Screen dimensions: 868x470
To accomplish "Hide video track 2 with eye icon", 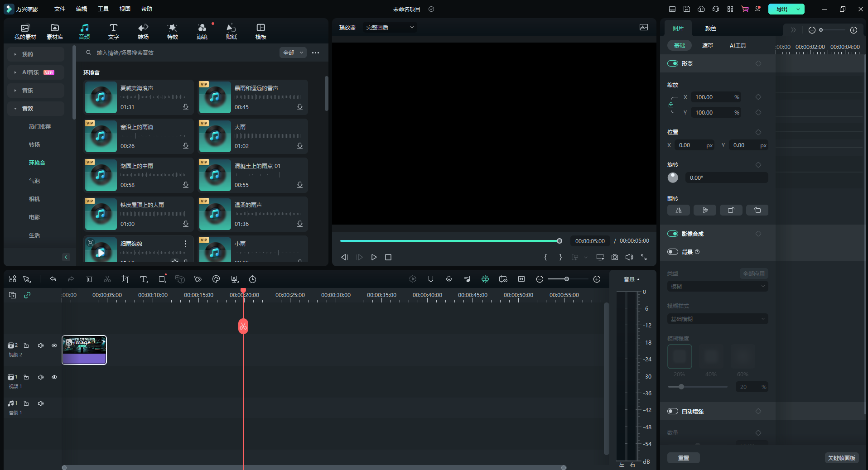I will click(x=54, y=345).
